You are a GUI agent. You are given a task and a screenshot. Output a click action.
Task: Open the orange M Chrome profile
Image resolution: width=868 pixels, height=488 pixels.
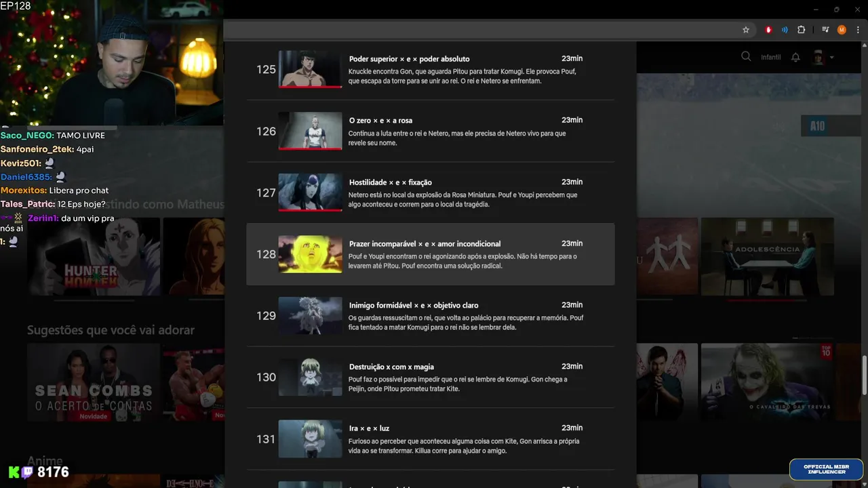click(x=842, y=30)
